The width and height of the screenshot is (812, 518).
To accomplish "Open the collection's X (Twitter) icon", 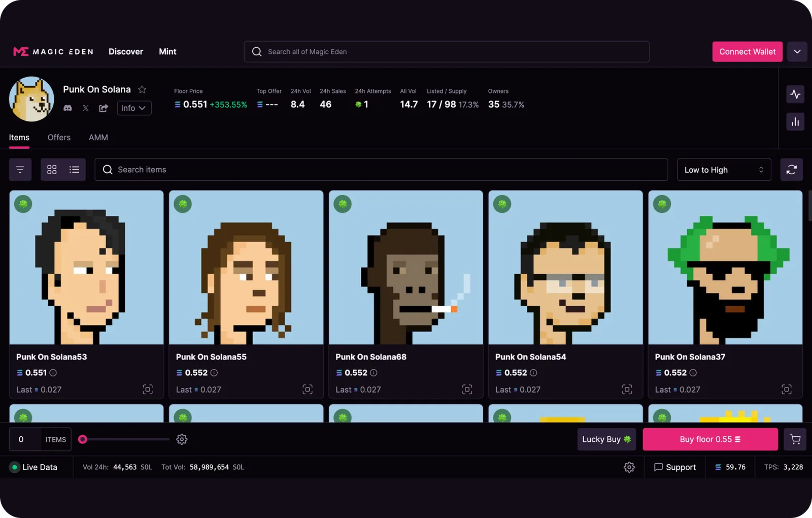I will (85, 108).
